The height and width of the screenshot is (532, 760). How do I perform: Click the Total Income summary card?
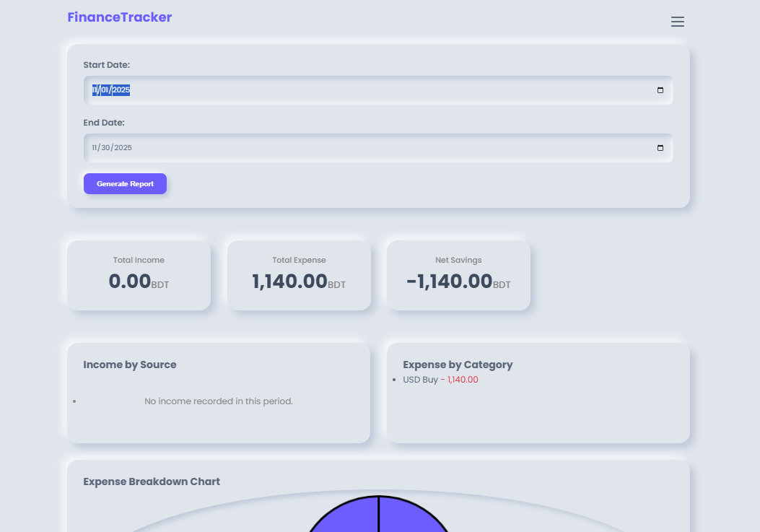[x=138, y=275]
